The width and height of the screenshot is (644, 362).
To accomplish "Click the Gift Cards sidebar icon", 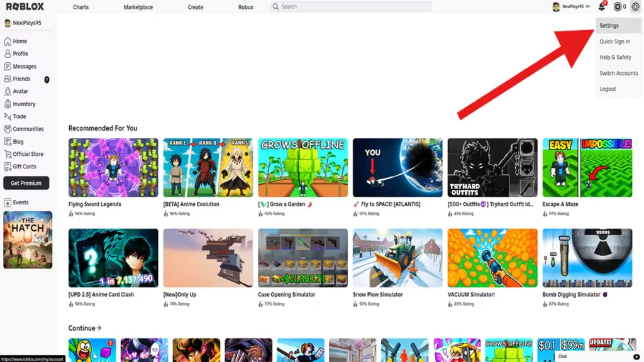I will [8, 167].
